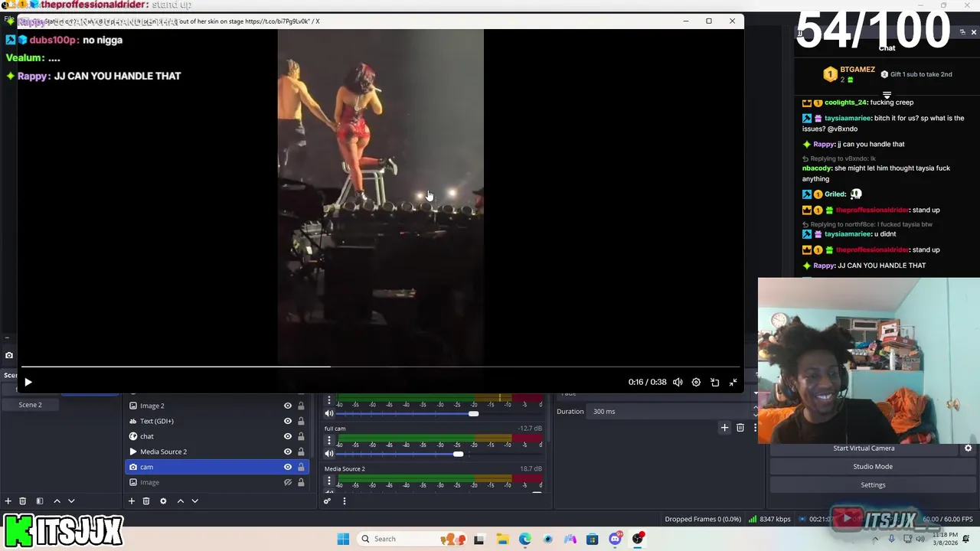Move source up arrow
The image size is (980, 551).
(181, 501)
